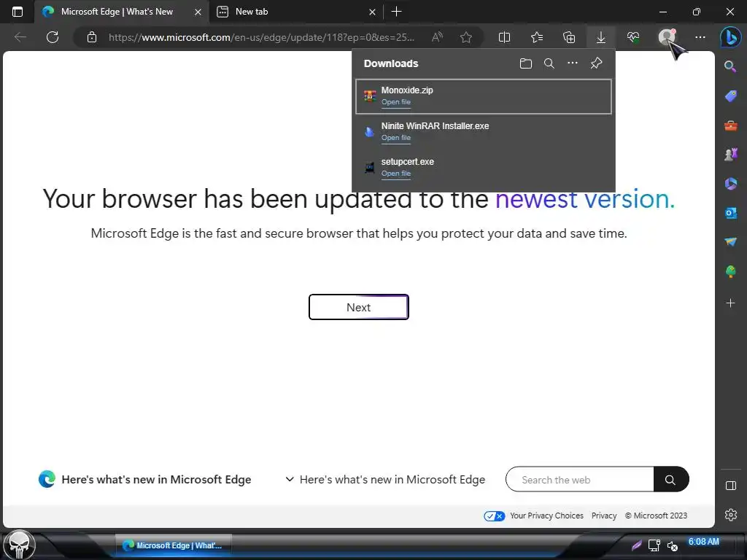Open sidebar Drop paper plane icon
Screen dimensions: 747x560
click(730, 242)
